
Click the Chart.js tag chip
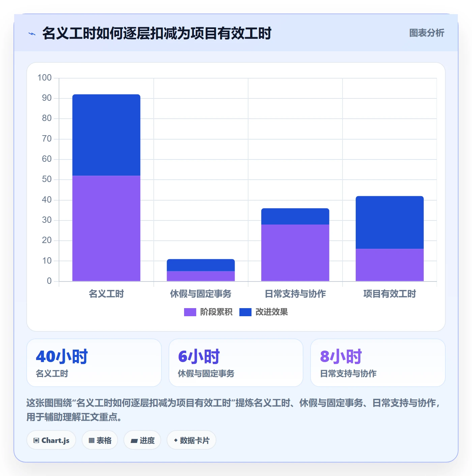(x=51, y=440)
